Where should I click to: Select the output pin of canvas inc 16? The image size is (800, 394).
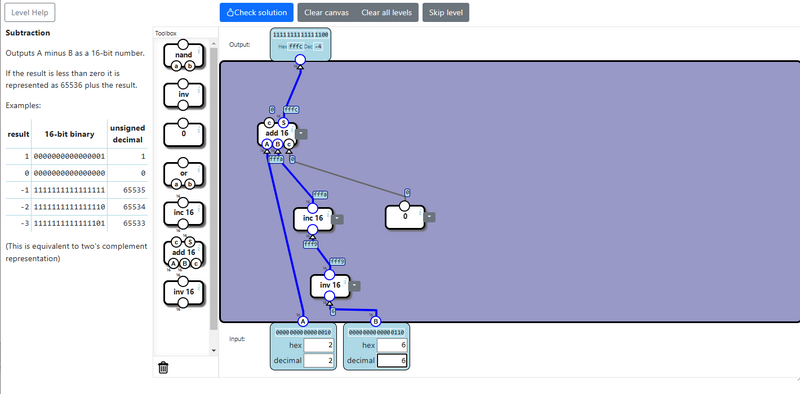(313, 208)
